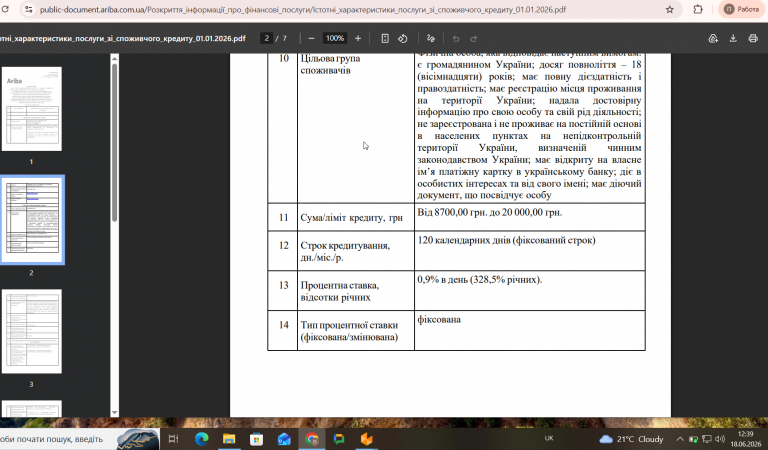The height and width of the screenshot is (450, 768).
Task: Click 'Від 8700,00 грн. до 20 000,00 грн.'
Action: (489, 213)
